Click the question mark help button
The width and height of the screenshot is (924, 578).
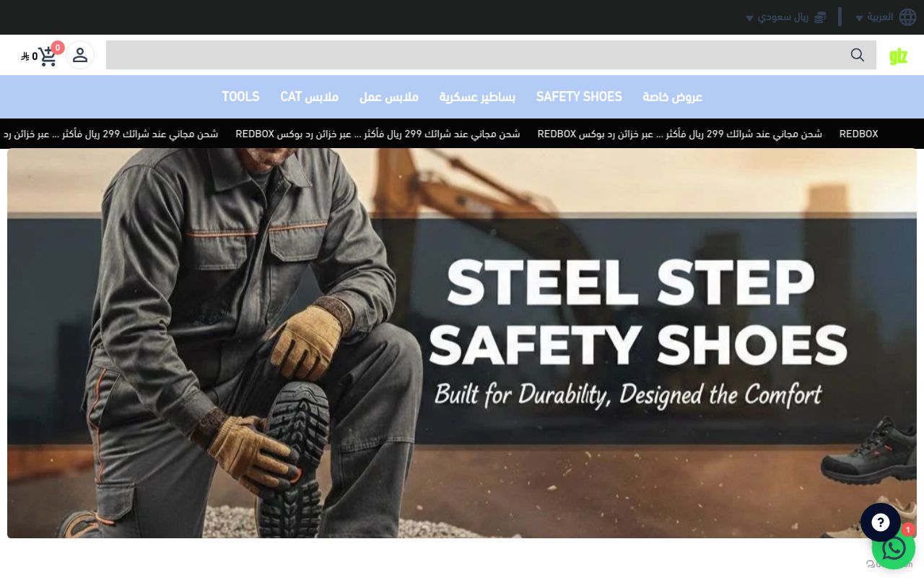pyautogui.click(x=881, y=522)
